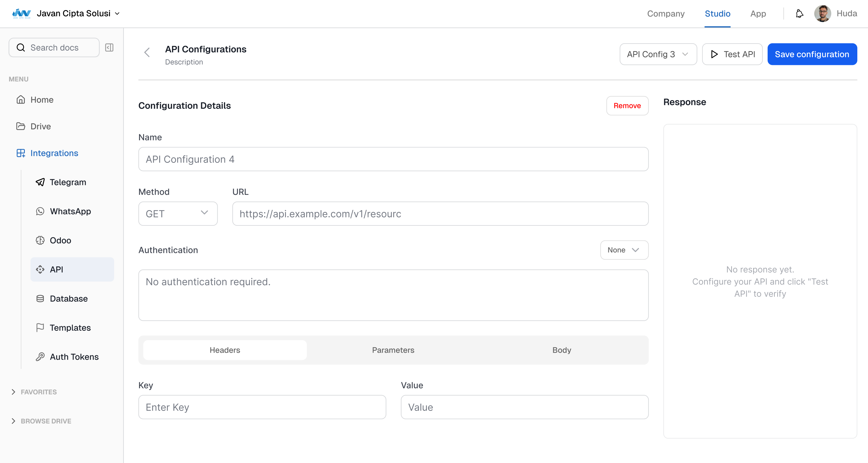
Task: Open the GET method dropdown
Action: pyautogui.click(x=177, y=214)
